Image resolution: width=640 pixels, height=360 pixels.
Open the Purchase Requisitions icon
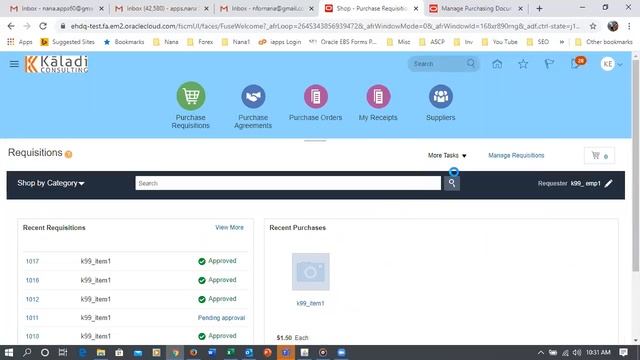pos(191,96)
